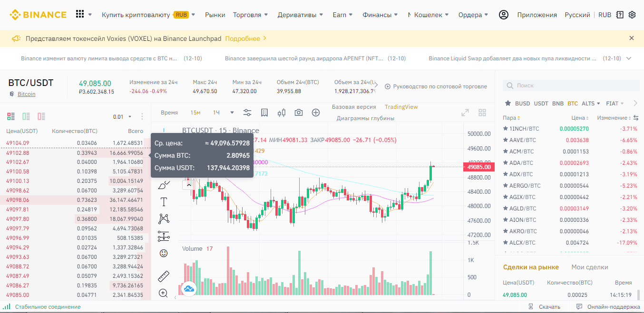Switch to Базовая версия chart tab
Screen dimensions: 644x313
pos(354,107)
